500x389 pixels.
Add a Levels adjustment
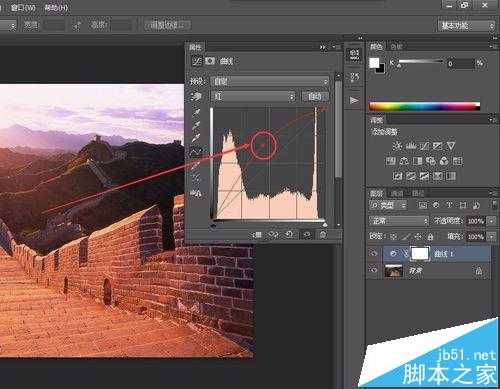(x=411, y=146)
